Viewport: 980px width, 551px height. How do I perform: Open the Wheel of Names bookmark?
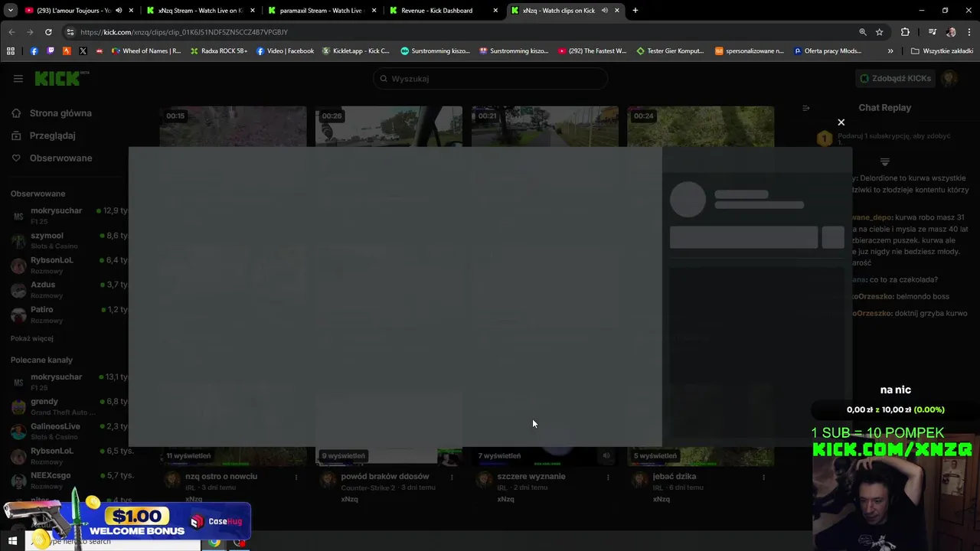coord(146,51)
